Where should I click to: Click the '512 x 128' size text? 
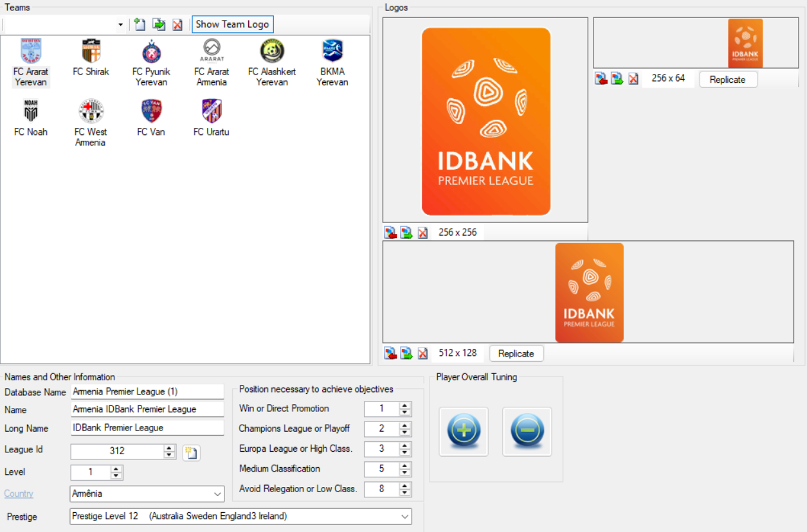click(x=458, y=353)
